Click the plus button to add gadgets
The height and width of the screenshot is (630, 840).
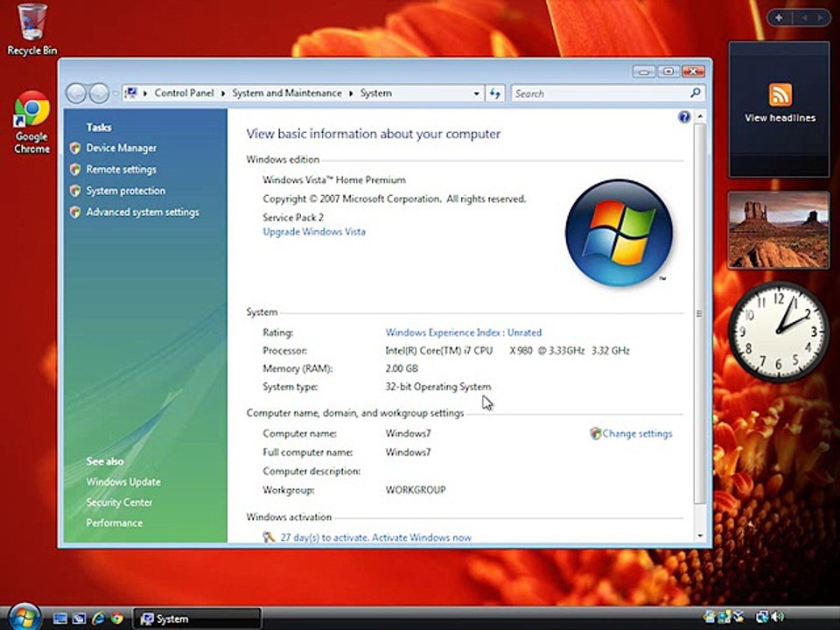tap(780, 17)
